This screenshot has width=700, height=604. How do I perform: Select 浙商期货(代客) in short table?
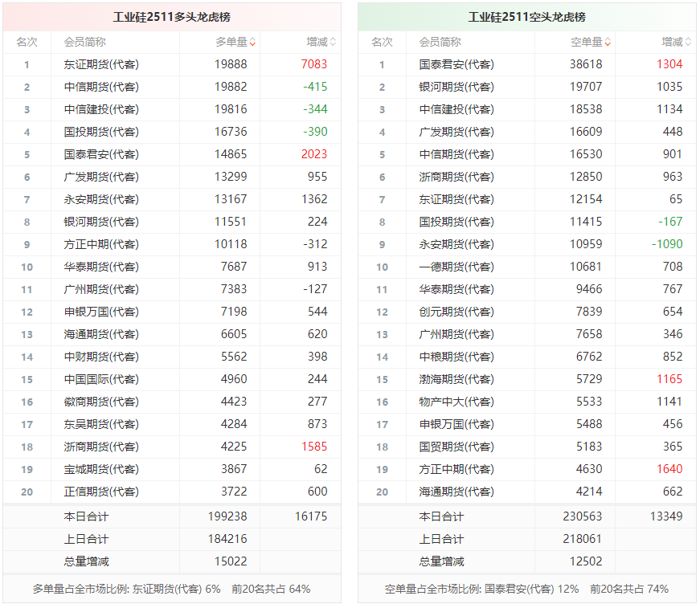click(x=456, y=177)
